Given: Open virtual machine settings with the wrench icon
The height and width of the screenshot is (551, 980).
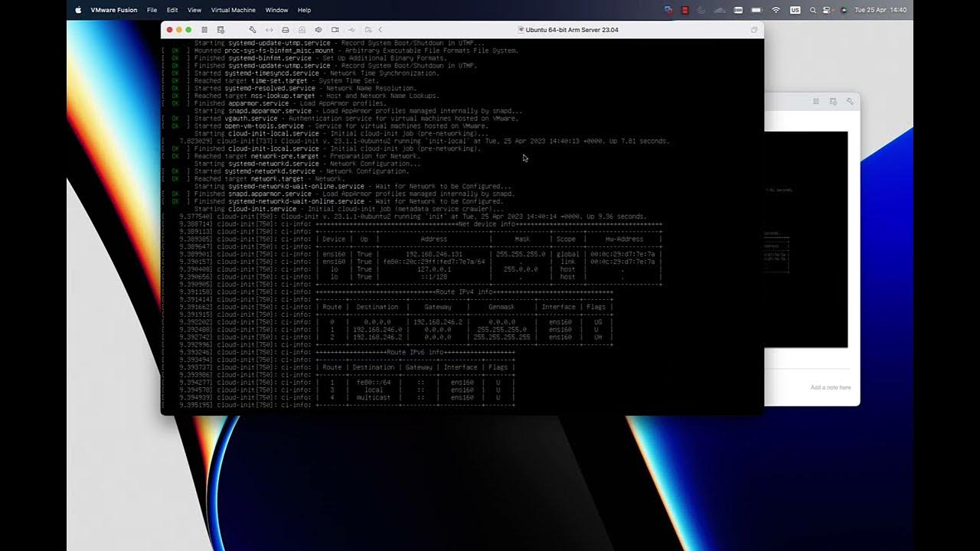Looking at the screenshot, I should pyautogui.click(x=253, y=28).
